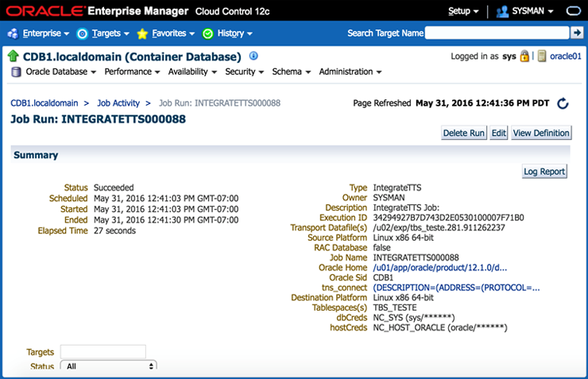Click the Favorites star icon
588x379 pixels.
(x=142, y=33)
